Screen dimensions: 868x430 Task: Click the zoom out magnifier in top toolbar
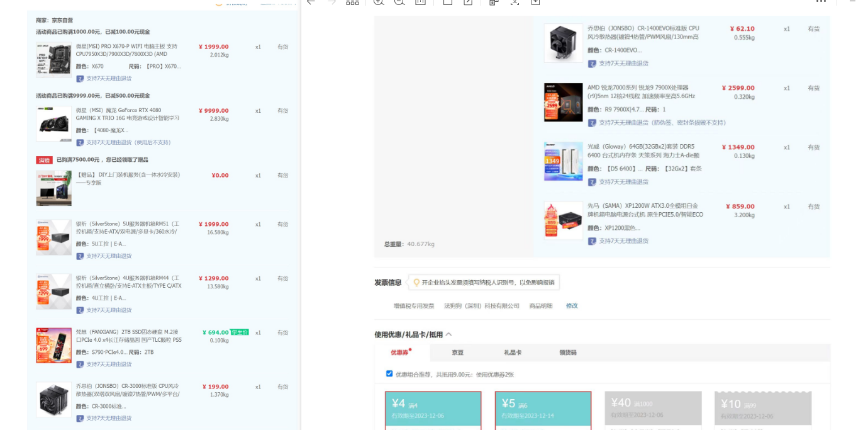(399, 2)
